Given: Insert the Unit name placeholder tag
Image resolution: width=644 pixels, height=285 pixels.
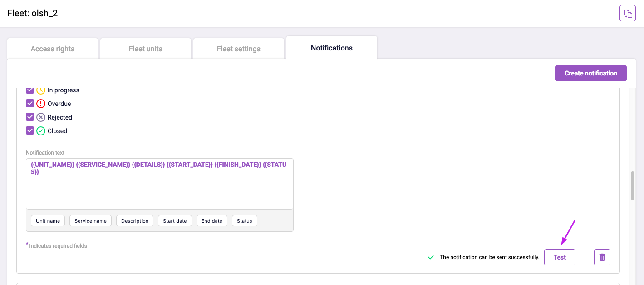Looking at the screenshot, I should coord(48,221).
